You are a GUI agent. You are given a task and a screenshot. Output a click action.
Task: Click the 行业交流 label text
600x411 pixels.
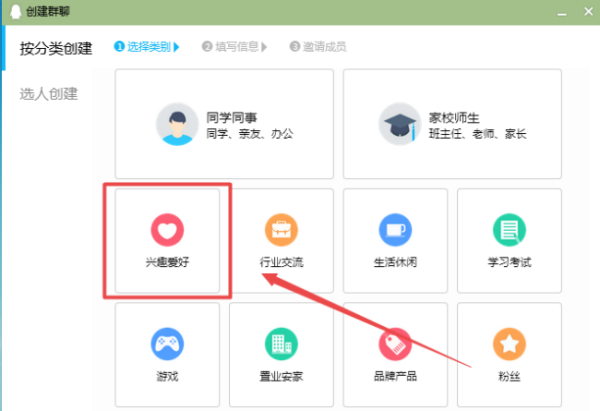point(281,262)
